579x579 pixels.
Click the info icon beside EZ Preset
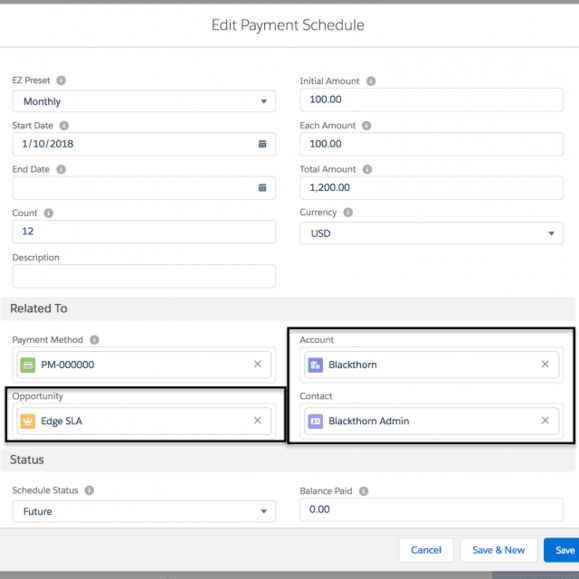[x=61, y=80]
